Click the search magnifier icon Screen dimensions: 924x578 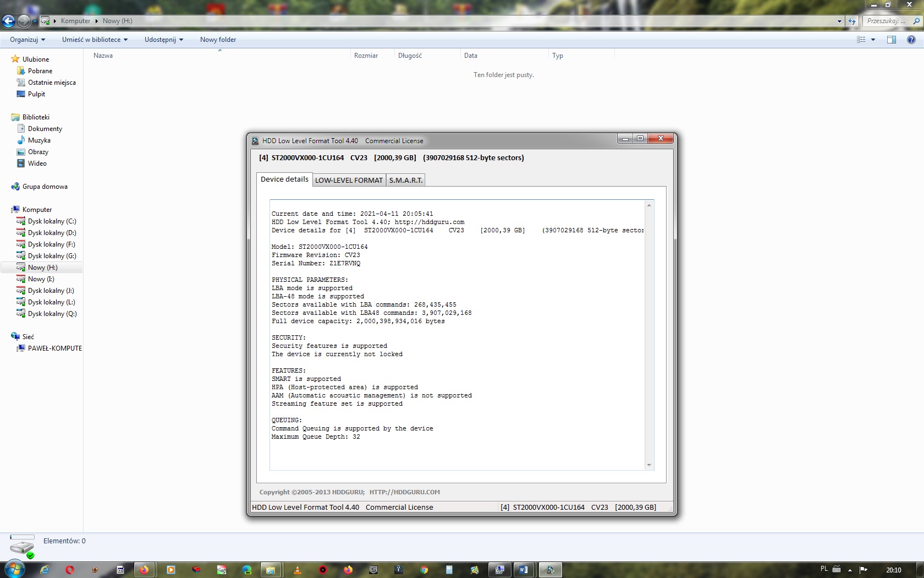(x=916, y=21)
